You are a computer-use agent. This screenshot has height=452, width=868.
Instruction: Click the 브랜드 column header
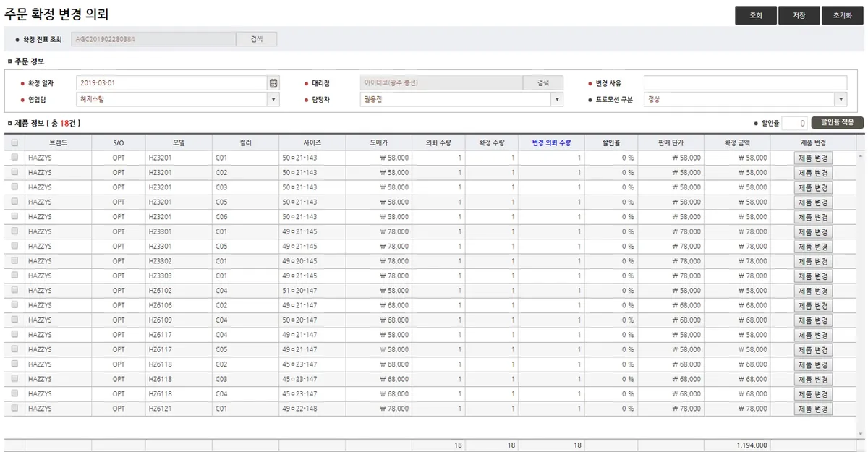click(59, 143)
